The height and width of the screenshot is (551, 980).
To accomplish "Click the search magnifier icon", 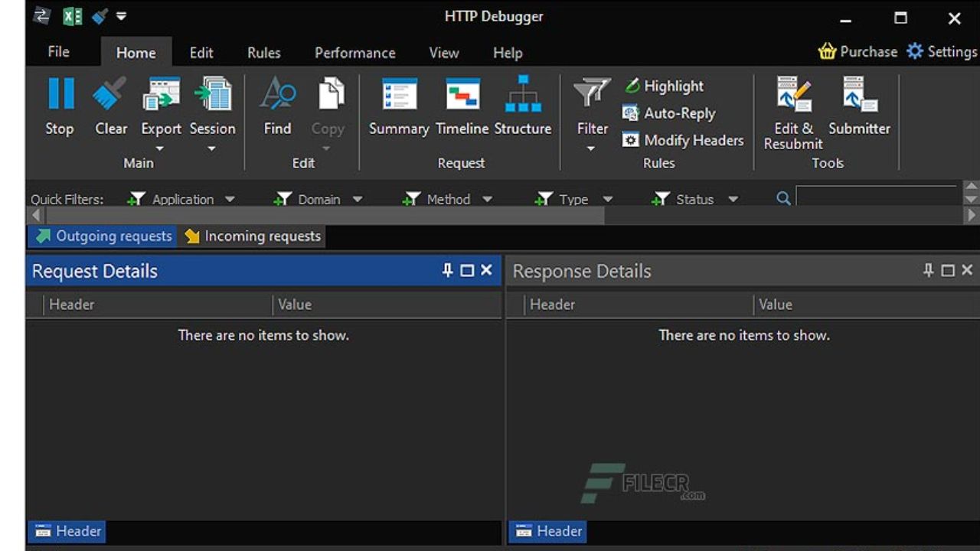I will click(783, 198).
